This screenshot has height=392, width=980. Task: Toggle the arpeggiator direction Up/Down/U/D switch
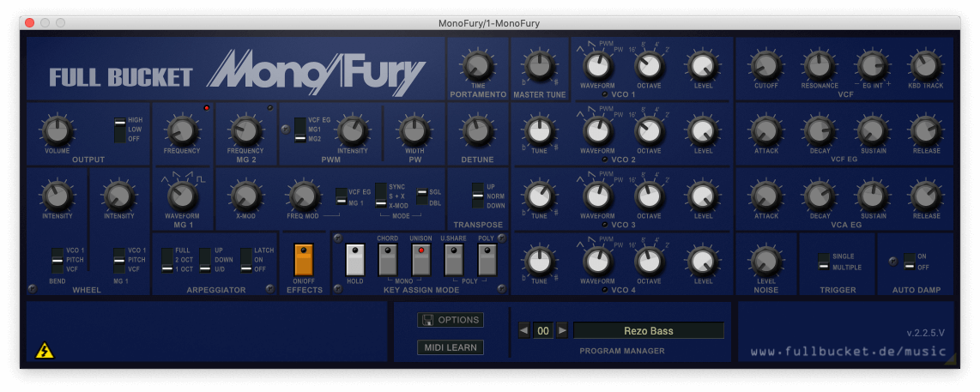point(205,259)
